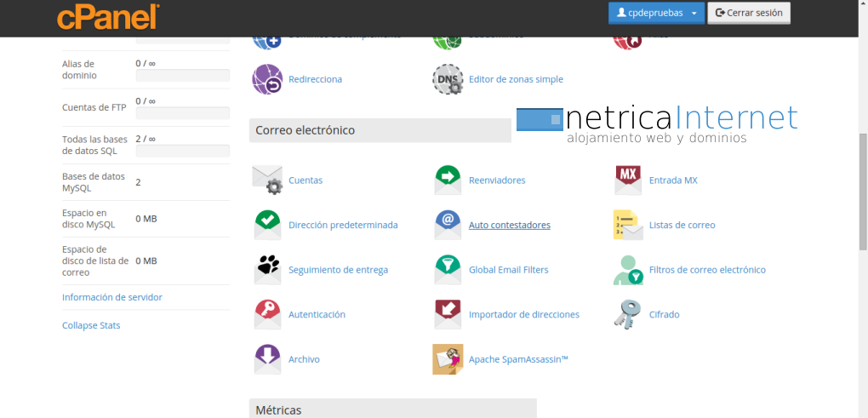The height and width of the screenshot is (418, 868).
Task: Open the Información de servidor link
Action: tap(111, 297)
